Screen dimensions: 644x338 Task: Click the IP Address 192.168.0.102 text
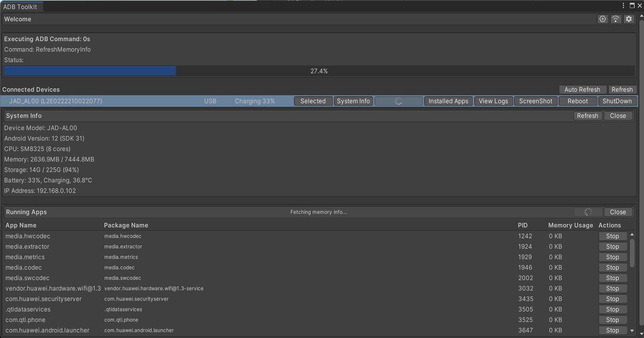[40, 190]
